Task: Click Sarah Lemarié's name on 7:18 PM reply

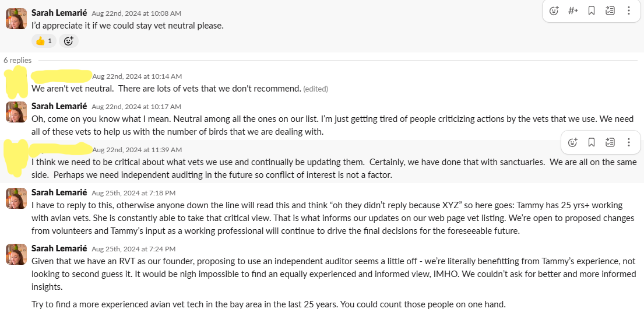Action: [59, 192]
